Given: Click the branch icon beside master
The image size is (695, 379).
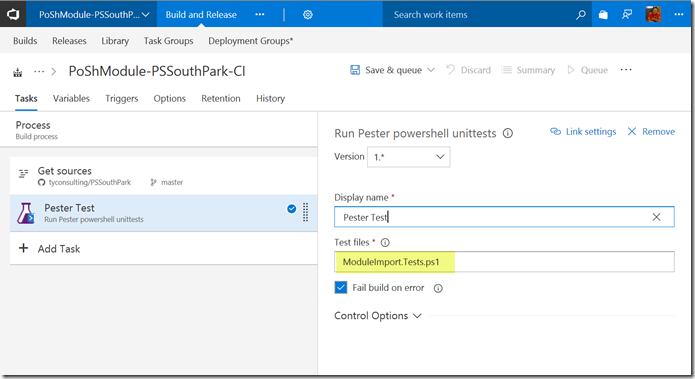Looking at the screenshot, I should tap(153, 183).
